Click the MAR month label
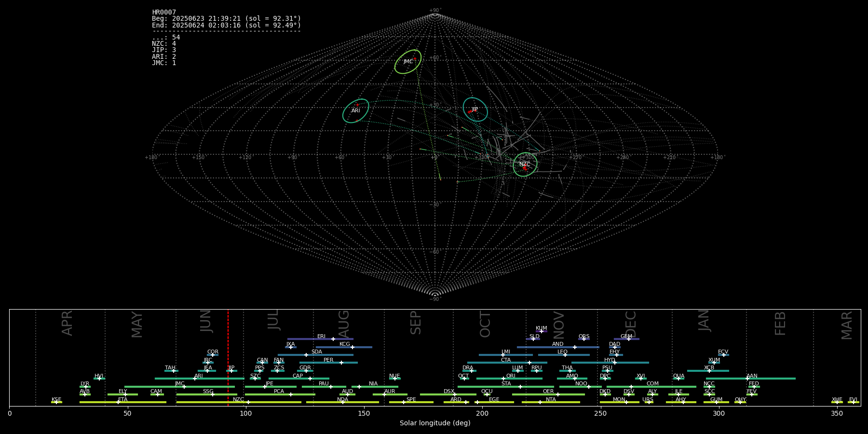This screenshot has height=434, width=868. pyautogui.click(x=847, y=325)
